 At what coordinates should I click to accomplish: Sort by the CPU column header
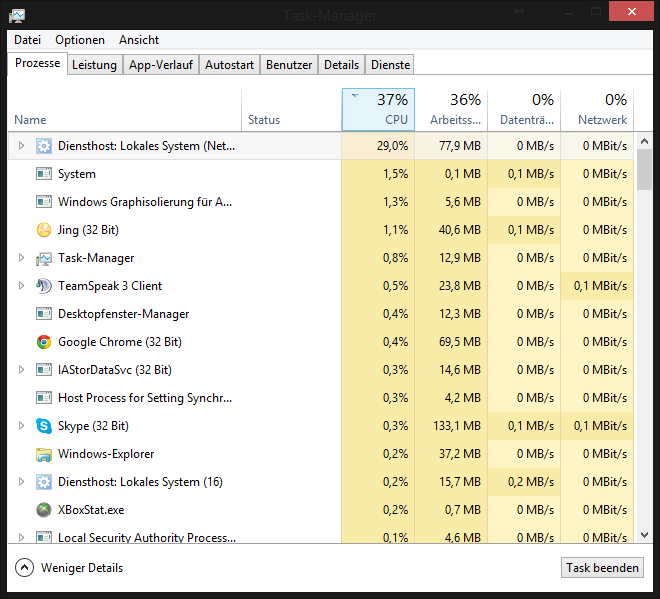point(378,109)
